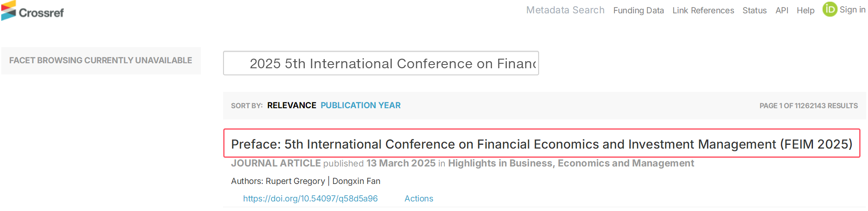
Task: Sort results by Publication Year
Action: [360, 105]
